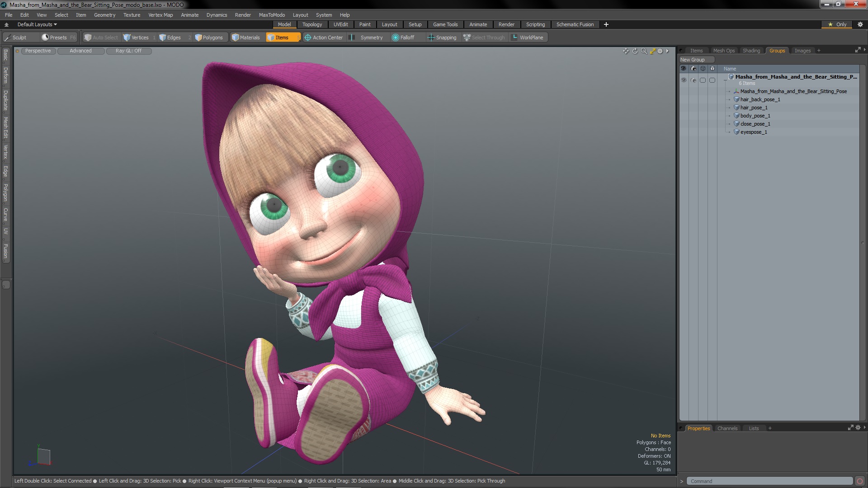Select the Sculpt tool
The width and height of the screenshot is (868, 488).
pos(15,38)
